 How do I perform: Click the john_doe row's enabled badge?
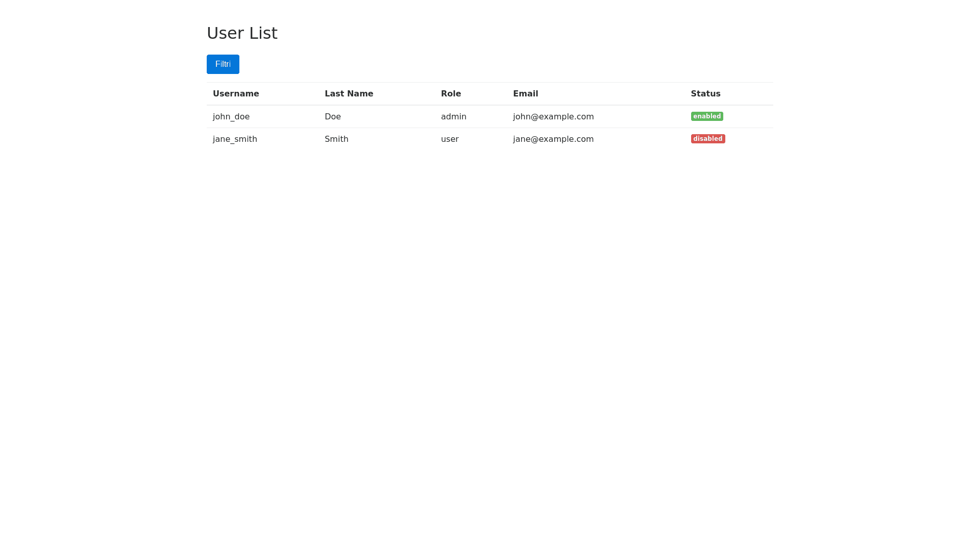click(707, 116)
